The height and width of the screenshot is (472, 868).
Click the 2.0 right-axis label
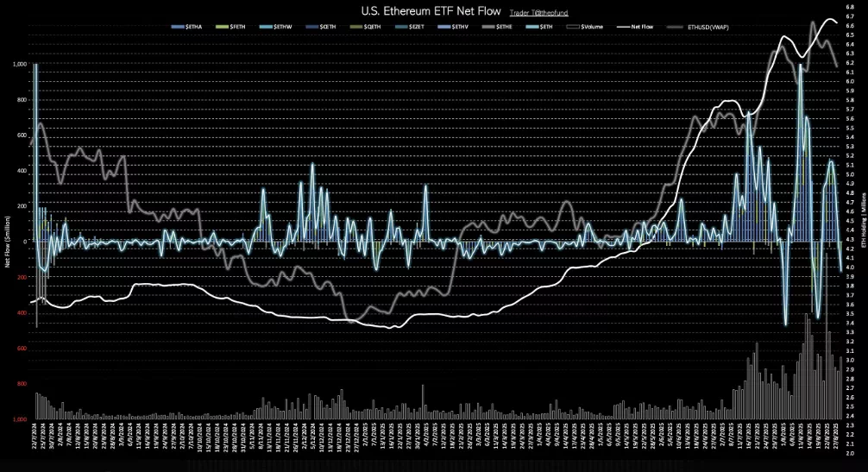coord(849,453)
